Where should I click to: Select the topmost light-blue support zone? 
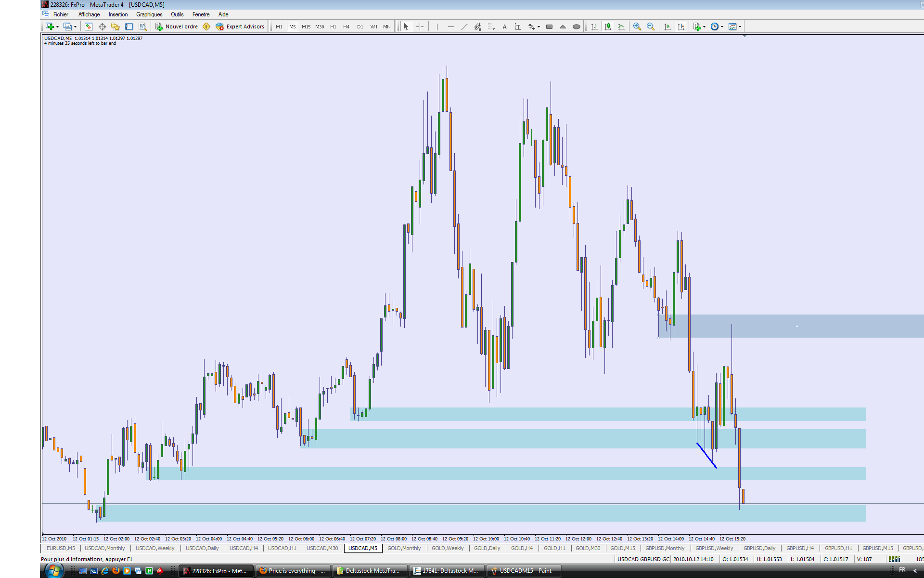(608, 414)
